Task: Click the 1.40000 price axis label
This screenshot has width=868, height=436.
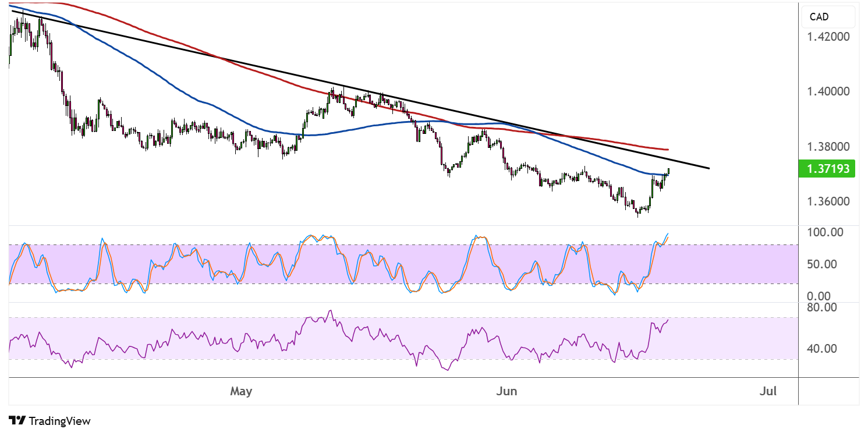Action: 828,91
